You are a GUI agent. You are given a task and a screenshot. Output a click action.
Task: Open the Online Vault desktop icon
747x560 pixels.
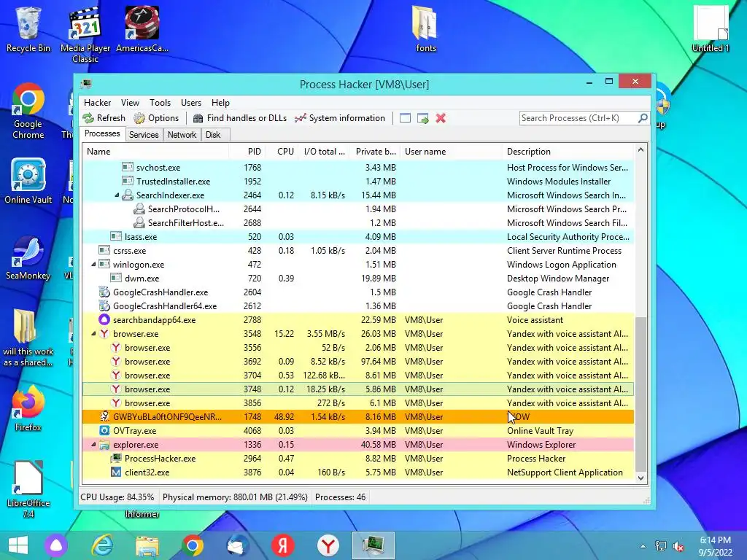28,182
